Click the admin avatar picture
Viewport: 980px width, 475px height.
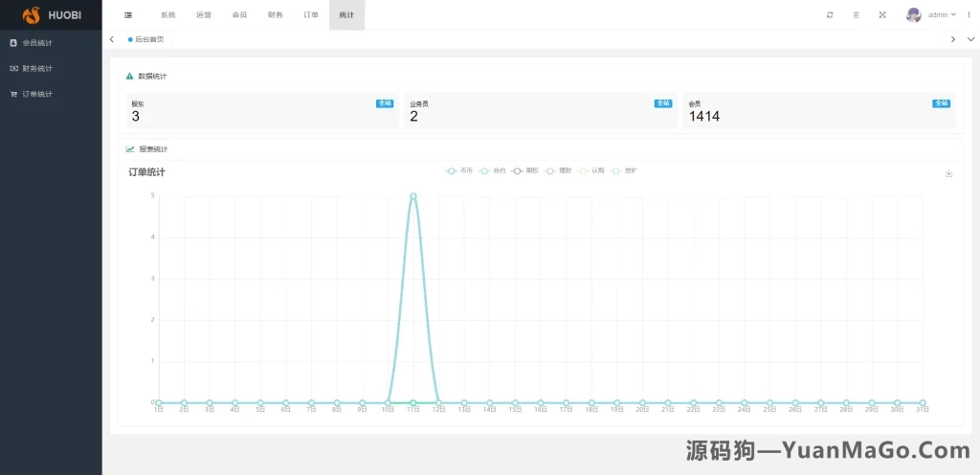coord(914,15)
